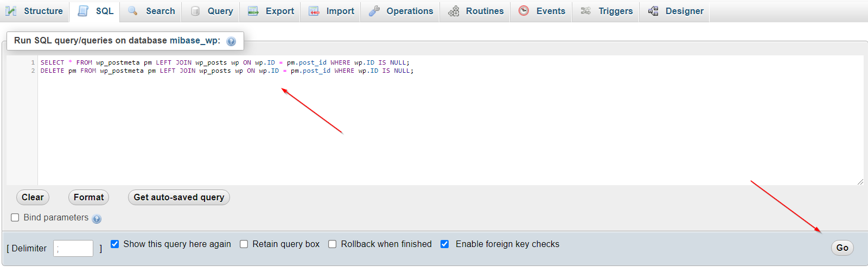Click the Designer tab icon
The image size is (868, 272).
(x=653, y=11)
